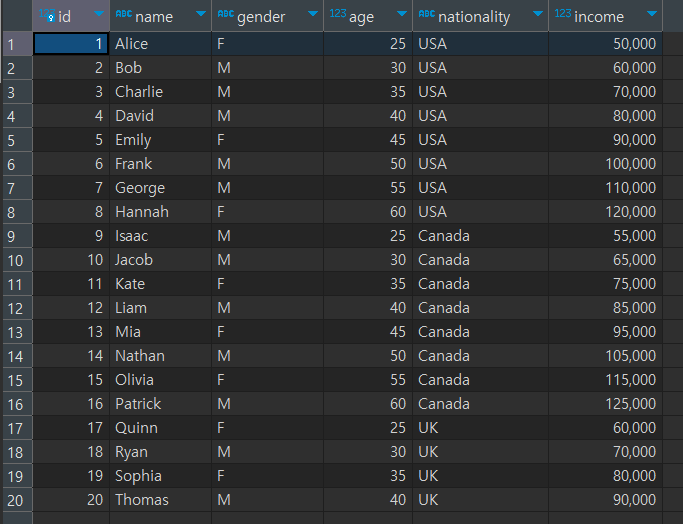Click the income cell 125,000
This screenshot has height=524, width=683.
coord(605,404)
